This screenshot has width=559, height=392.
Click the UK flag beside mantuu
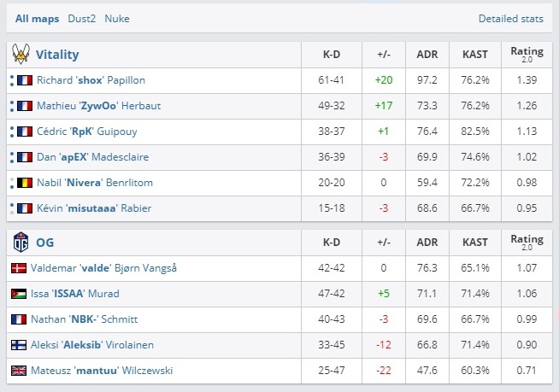[18, 371]
